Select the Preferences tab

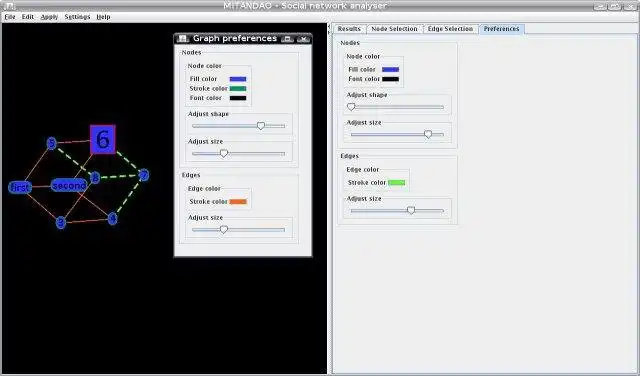[x=501, y=29]
